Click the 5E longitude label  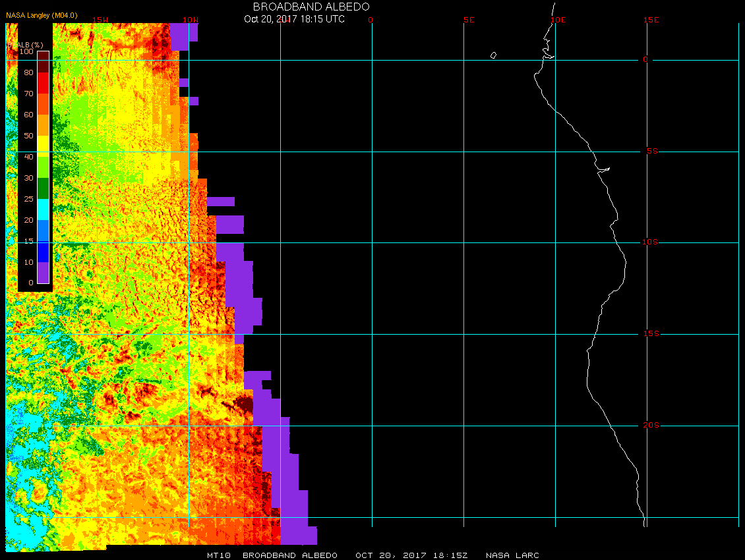[x=468, y=20]
